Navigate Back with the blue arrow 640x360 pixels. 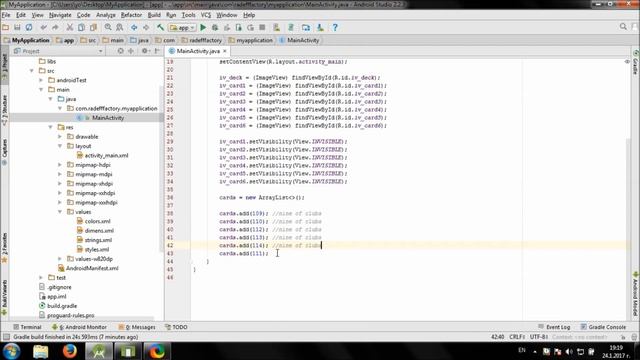tap(134, 27)
